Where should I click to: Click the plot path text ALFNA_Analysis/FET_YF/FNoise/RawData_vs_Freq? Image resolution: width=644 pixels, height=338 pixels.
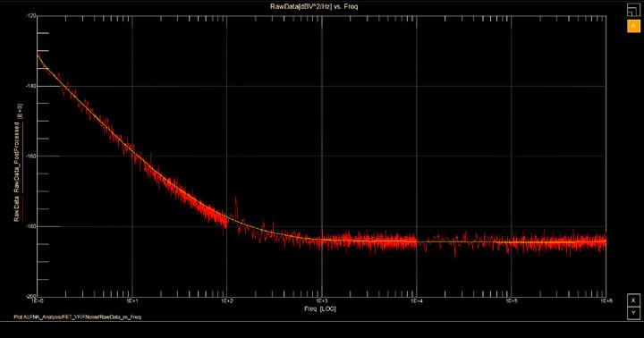tap(82, 317)
